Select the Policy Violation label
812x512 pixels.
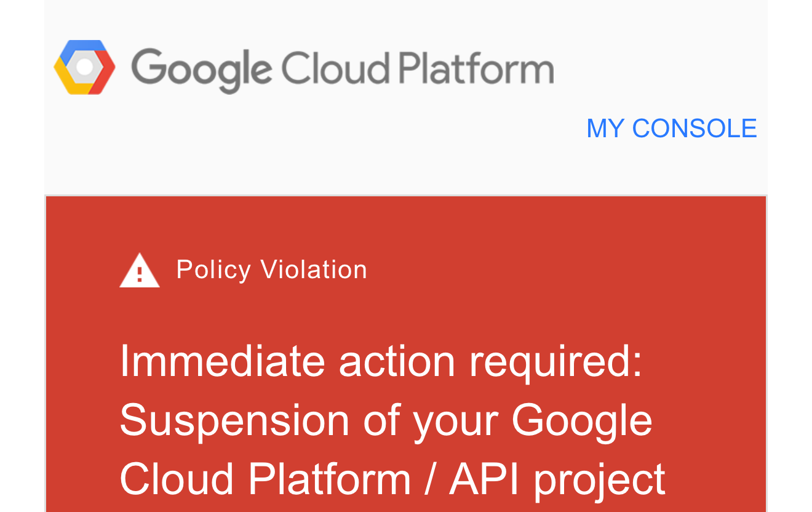[x=271, y=270]
